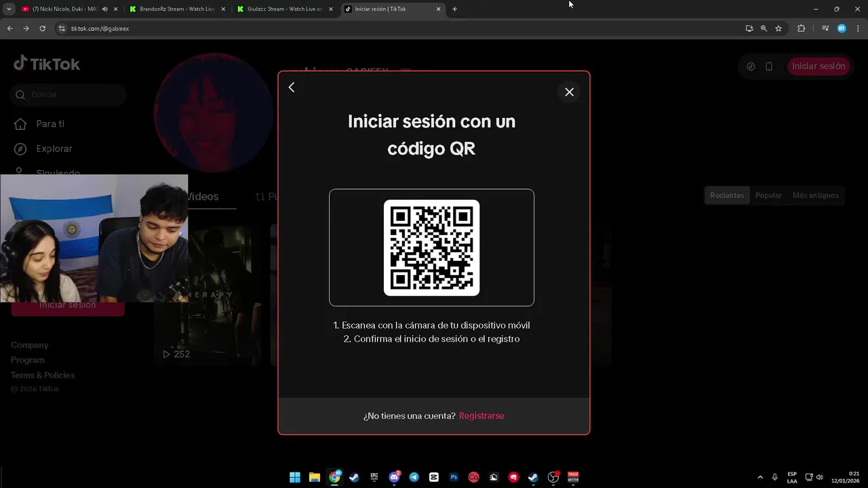Open Epic Games from the taskbar

374,477
